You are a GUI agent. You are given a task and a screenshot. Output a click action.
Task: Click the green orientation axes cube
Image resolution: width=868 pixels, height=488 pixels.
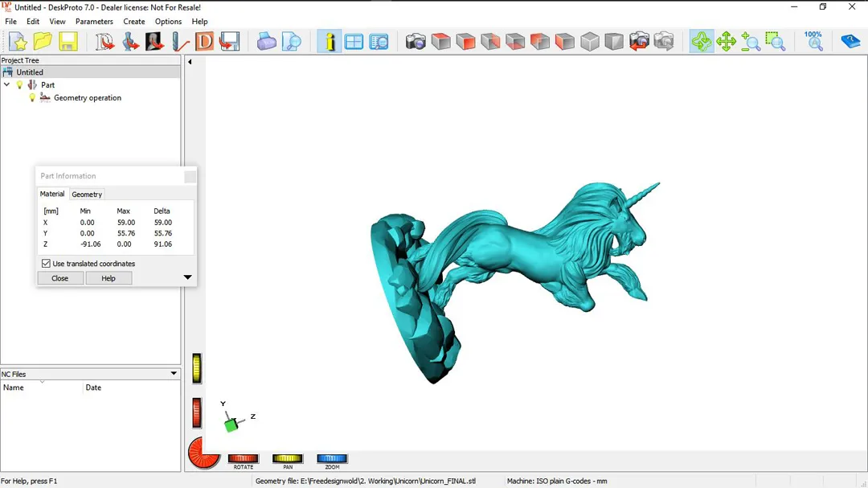pyautogui.click(x=231, y=424)
